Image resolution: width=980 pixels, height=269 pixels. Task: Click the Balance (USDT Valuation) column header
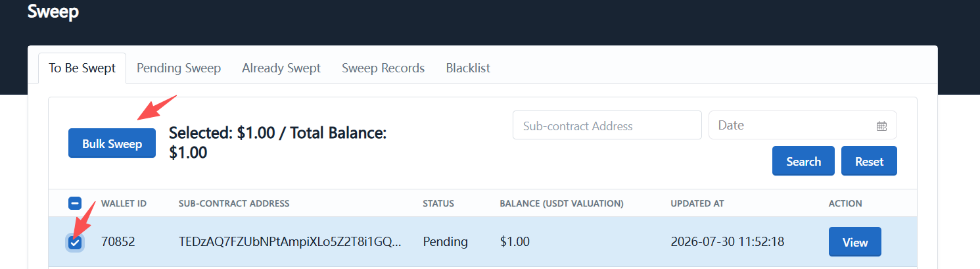coord(561,203)
